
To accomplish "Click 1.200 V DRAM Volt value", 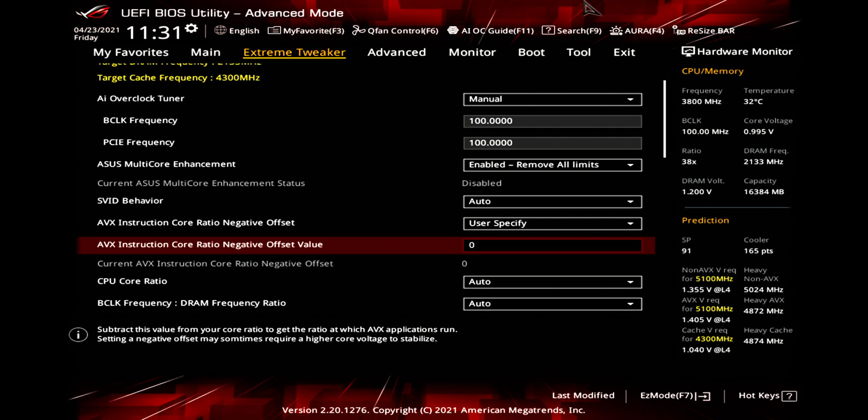I will [697, 192].
